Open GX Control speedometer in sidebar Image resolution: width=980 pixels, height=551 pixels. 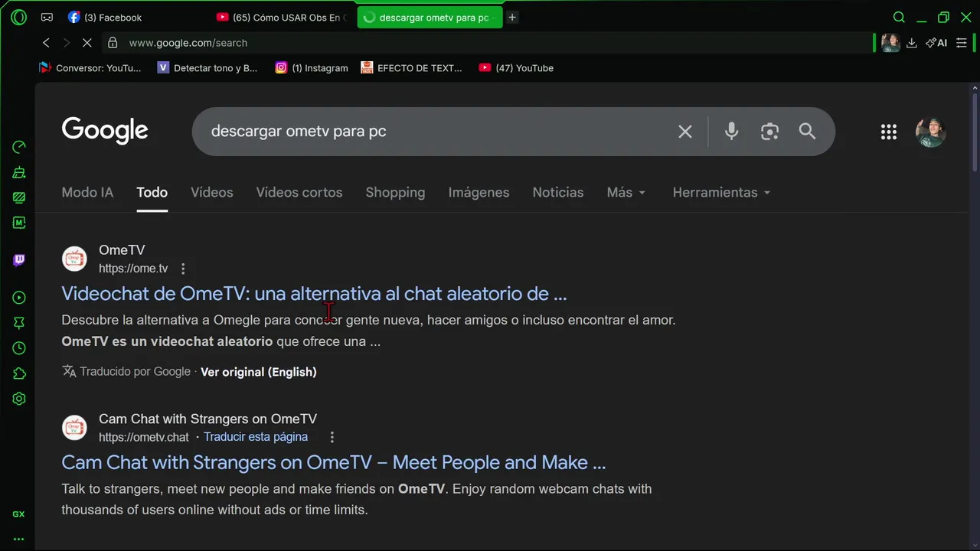tap(19, 147)
